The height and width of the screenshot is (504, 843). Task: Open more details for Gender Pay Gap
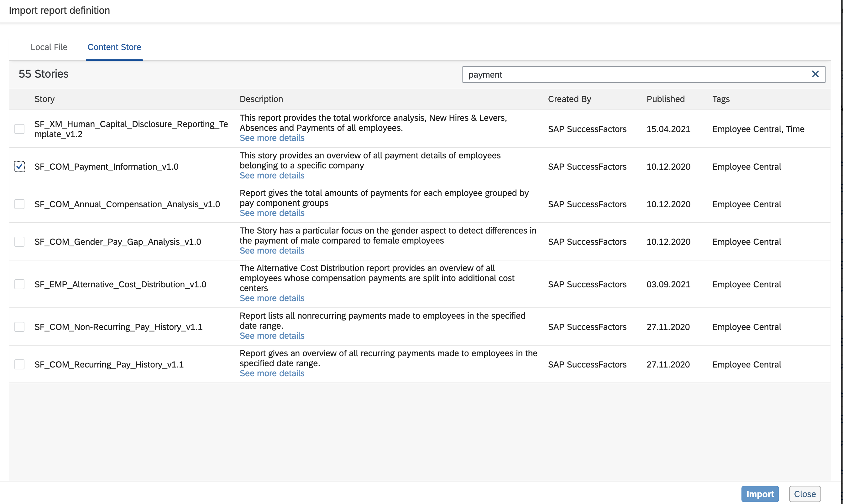[x=272, y=251]
